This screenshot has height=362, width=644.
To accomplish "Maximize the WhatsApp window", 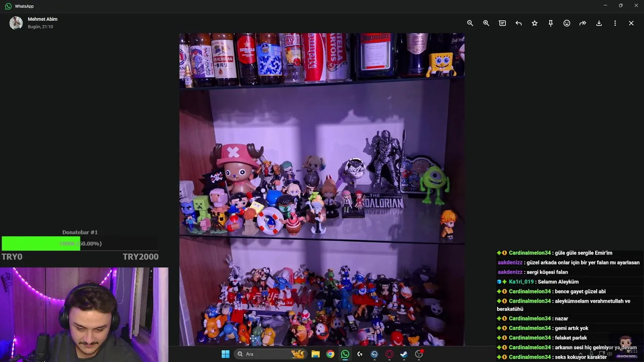I will pyautogui.click(x=620, y=6).
